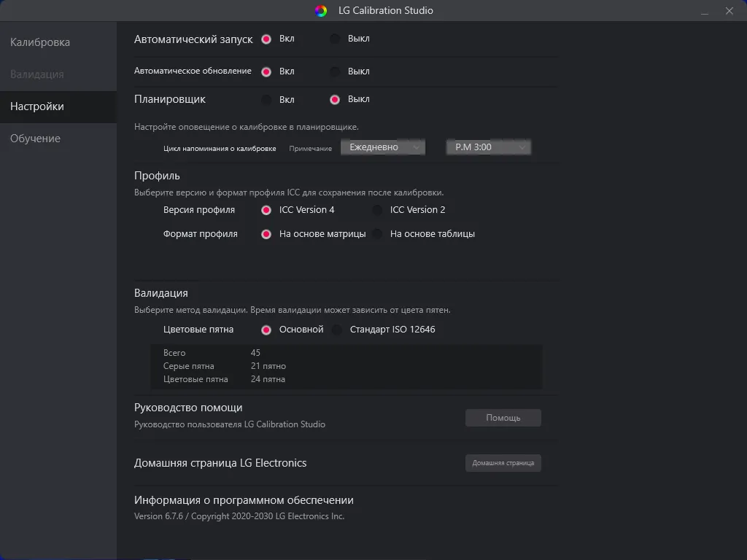
Task: Open the P.M 3:00 time dropdown
Action: click(488, 147)
